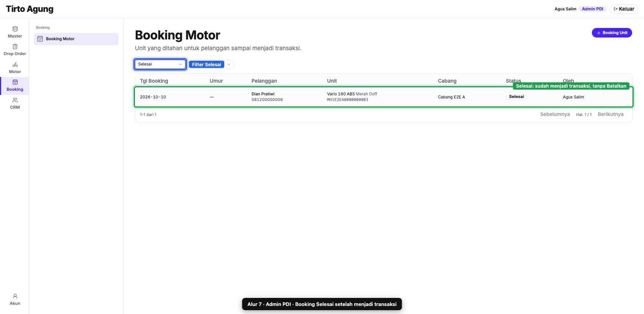Screen dimensions: 644x314
Task: Open the Master section icon
Action: [x=15, y=29]
